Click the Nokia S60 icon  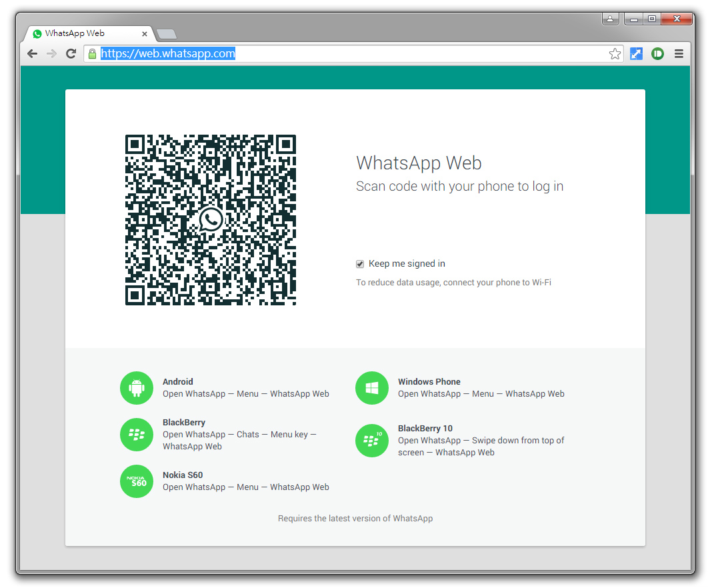[137, 481]
